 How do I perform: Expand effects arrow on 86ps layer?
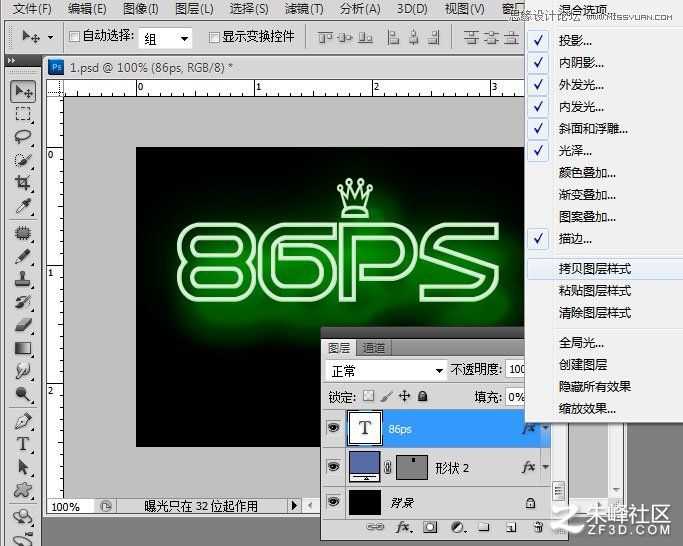(x=545, y=428)
